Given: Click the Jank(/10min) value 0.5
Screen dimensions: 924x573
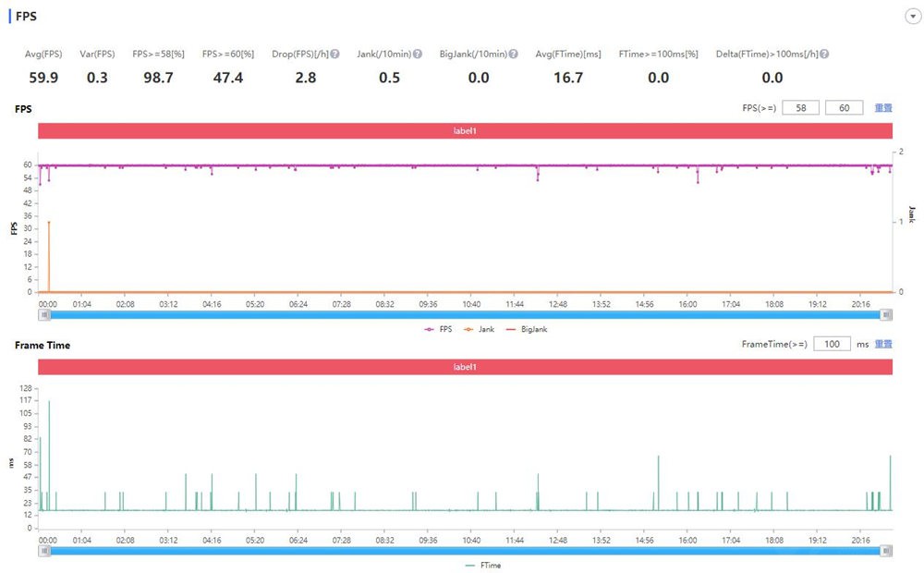Looking at the screenshot, I should click(x=389, y=78).
